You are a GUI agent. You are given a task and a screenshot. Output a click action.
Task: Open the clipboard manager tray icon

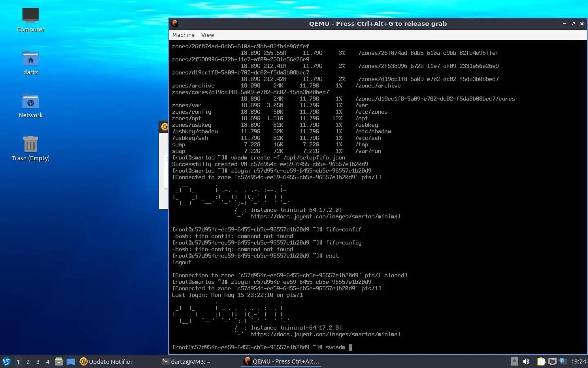(541, 361)
